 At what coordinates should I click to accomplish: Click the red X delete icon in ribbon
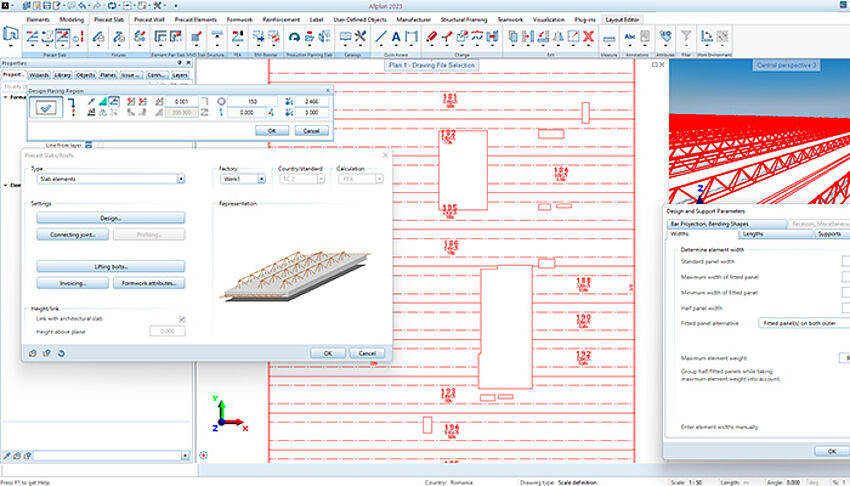[x=588, y=38]
